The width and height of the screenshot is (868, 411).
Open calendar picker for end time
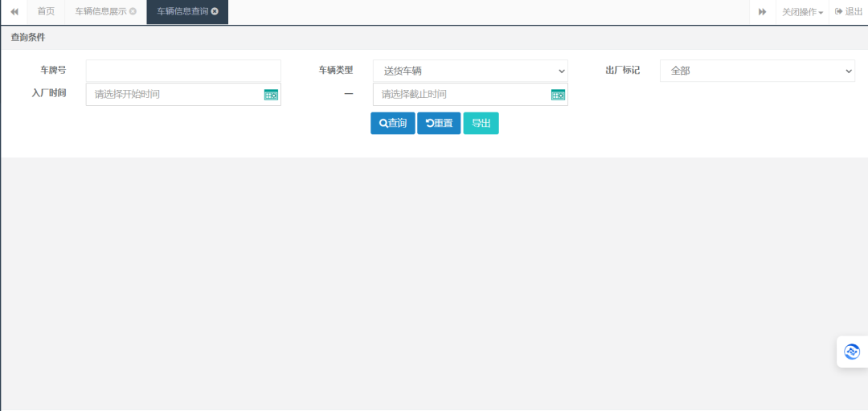558,95
